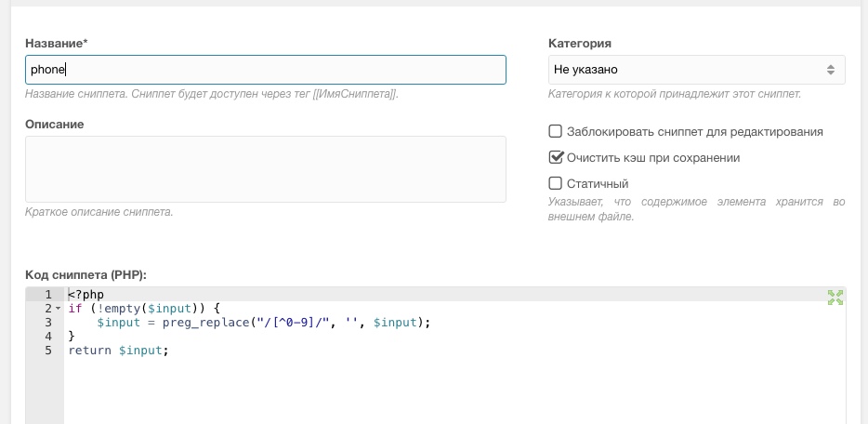
Task: Click code line 3 with preg_replace
Action: pos(264,322)
